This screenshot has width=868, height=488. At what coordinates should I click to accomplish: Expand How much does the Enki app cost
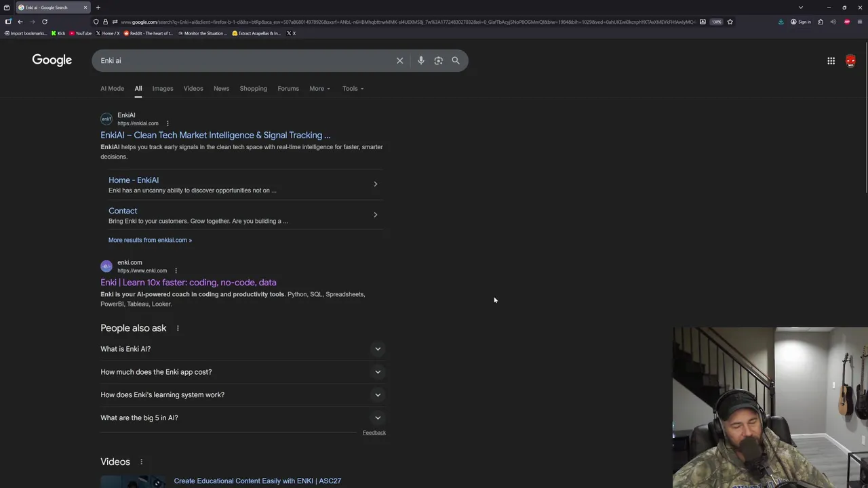(x=241, y=372)
